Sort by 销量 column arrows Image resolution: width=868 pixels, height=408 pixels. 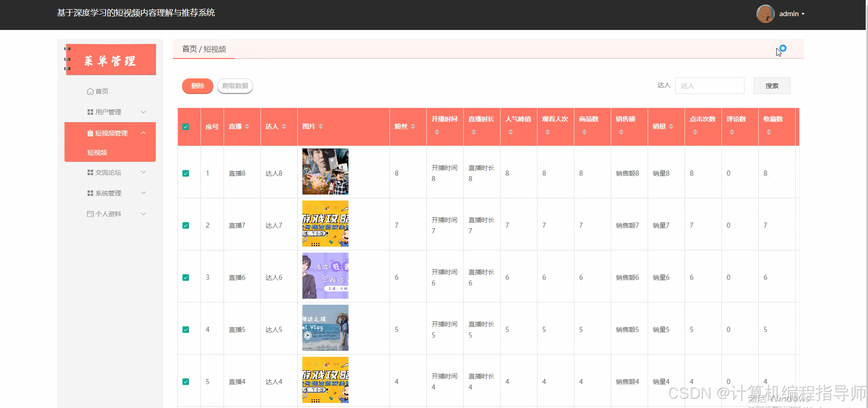pyautogui.click(x=671, y=126)
